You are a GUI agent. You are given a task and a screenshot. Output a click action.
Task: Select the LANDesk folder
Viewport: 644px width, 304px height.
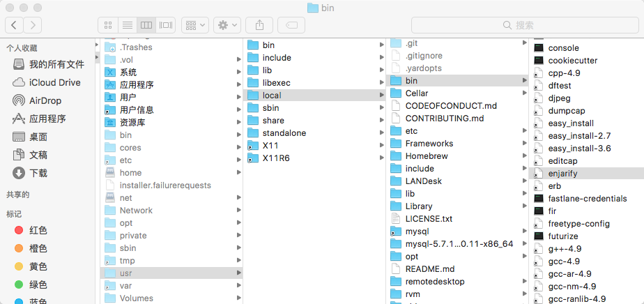coord(457,181)
